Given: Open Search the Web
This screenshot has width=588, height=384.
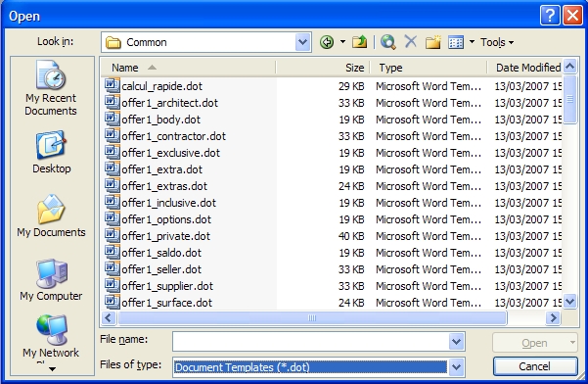Looking at the screenshot, I should pyautogui.click(x=388, y=42).
